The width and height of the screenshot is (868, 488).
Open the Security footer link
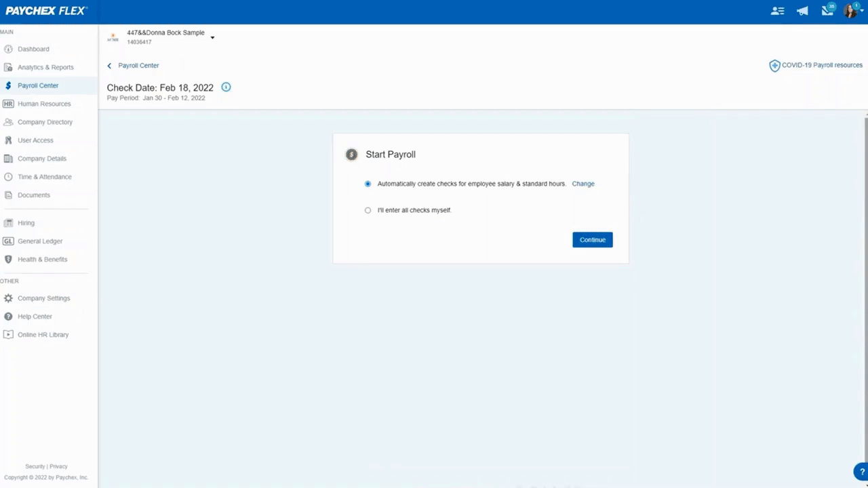pyautogui.click(x=35, y=466)
